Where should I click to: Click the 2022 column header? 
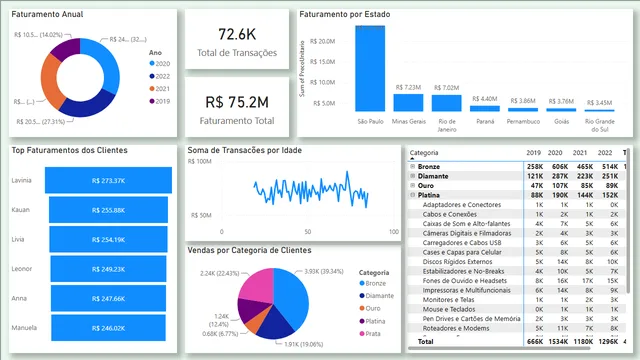[605, 153]
